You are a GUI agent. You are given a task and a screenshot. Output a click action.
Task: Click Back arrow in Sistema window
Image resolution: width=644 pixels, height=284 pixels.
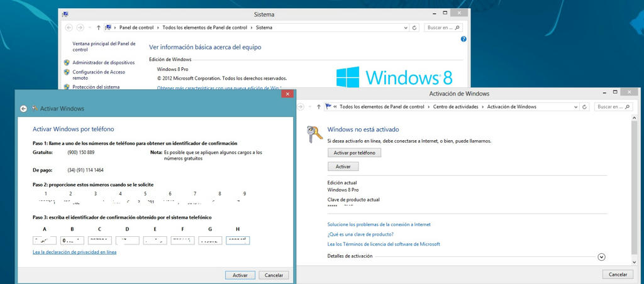(x=69, y=28)
